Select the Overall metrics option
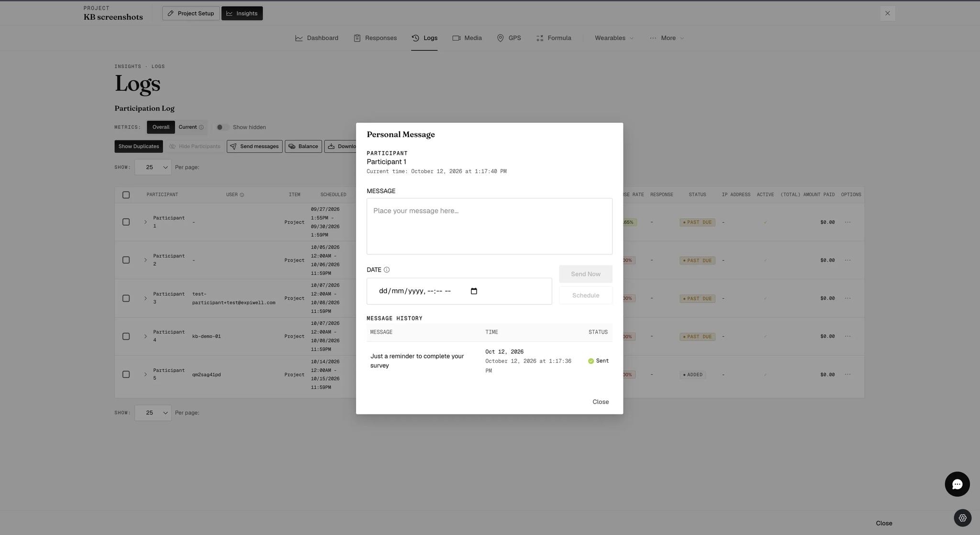This screenshot has width=980, height=535. (161, 127)
